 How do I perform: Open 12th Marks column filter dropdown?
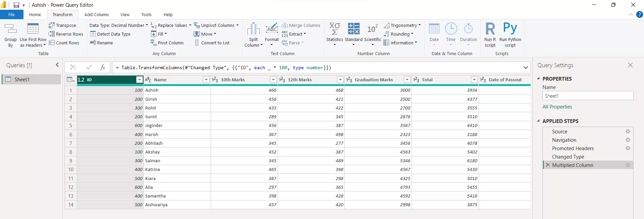point(340,80)
